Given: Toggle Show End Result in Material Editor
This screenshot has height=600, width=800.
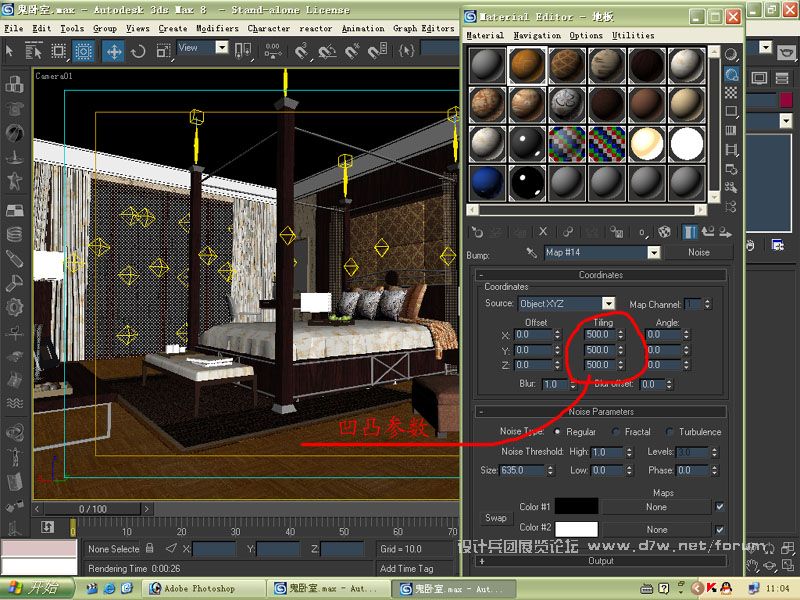Looking at the screenshot, I should 690,233.
